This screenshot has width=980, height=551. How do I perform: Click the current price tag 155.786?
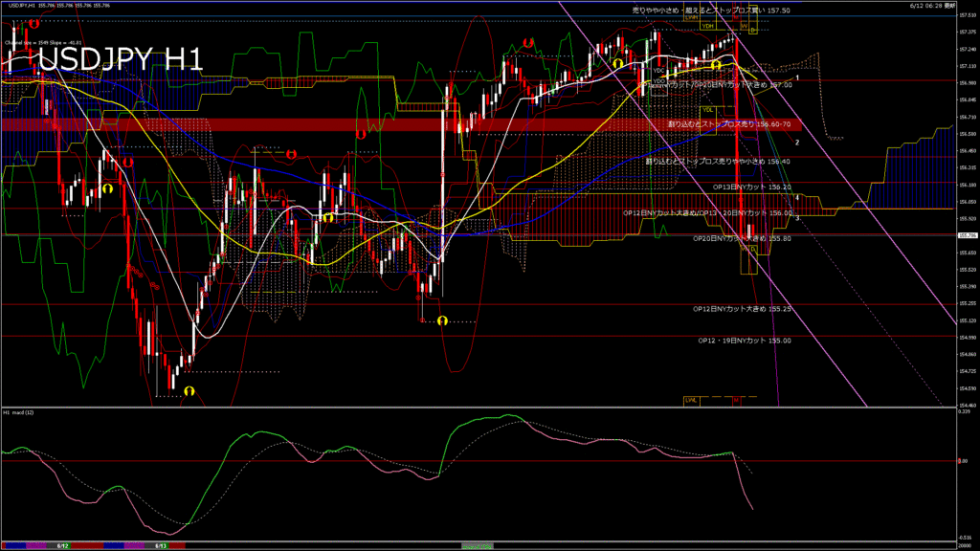point(968,235)
